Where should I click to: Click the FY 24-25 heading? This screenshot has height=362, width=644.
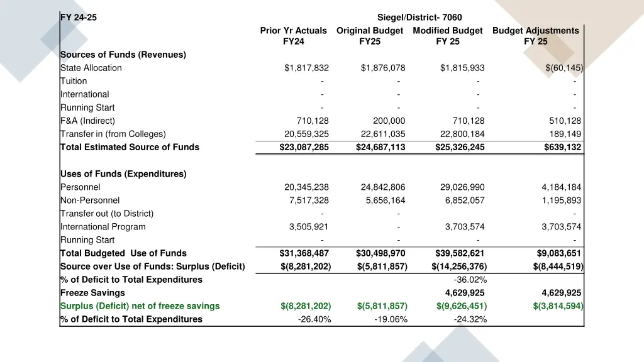pos(79,17)
